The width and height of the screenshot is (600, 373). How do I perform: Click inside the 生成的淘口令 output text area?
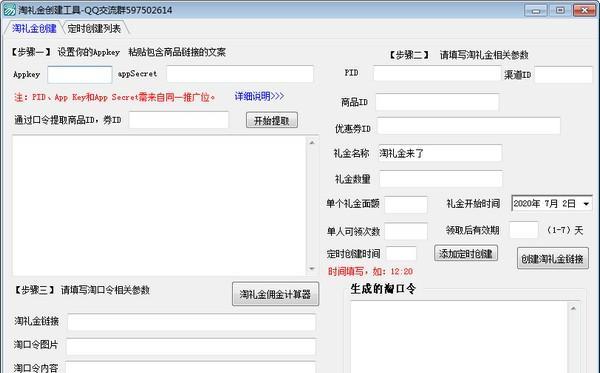pos(459,337)
